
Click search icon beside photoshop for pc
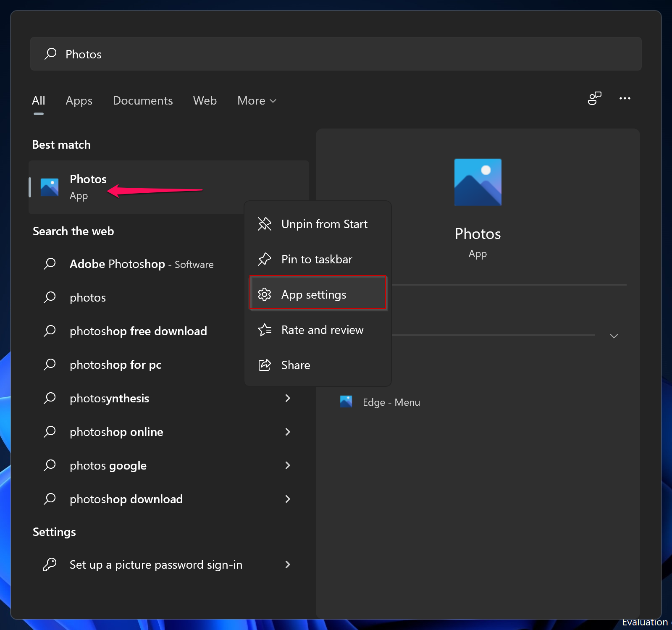(x=50, y=364)
